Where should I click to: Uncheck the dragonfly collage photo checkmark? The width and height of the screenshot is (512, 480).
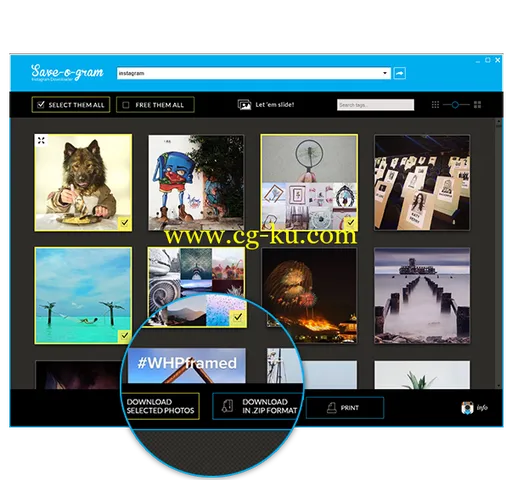(x=350, y=222)
